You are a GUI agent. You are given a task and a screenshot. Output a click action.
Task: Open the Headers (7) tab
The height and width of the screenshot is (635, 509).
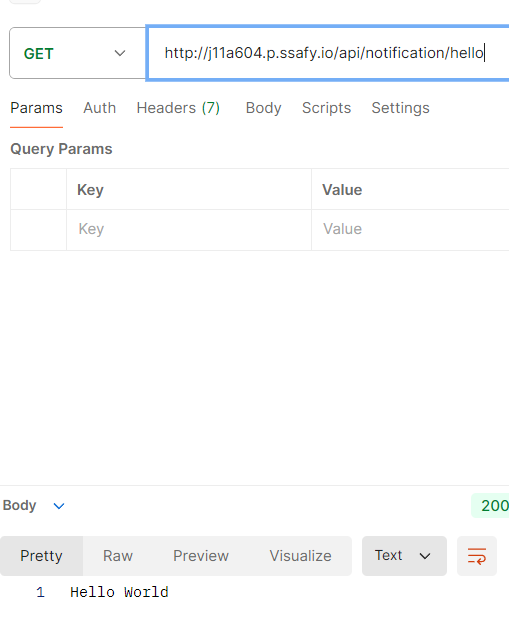point(178,108)
